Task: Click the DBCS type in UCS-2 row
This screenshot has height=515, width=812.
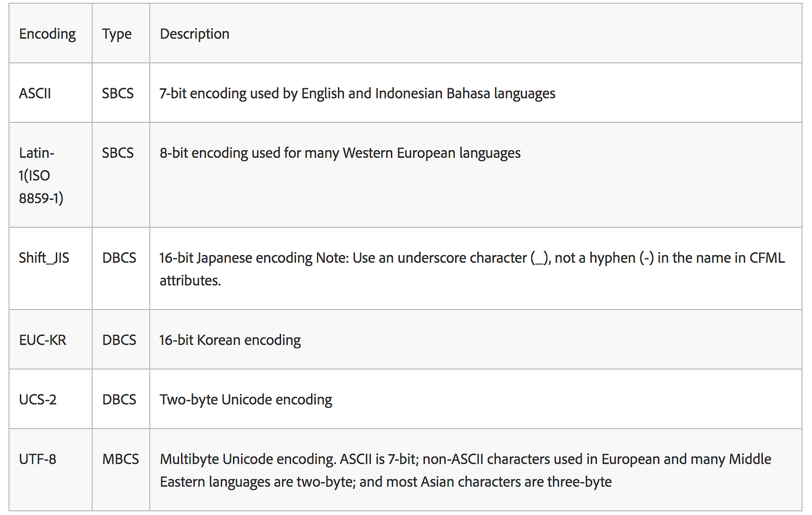Action: [119, 399]
